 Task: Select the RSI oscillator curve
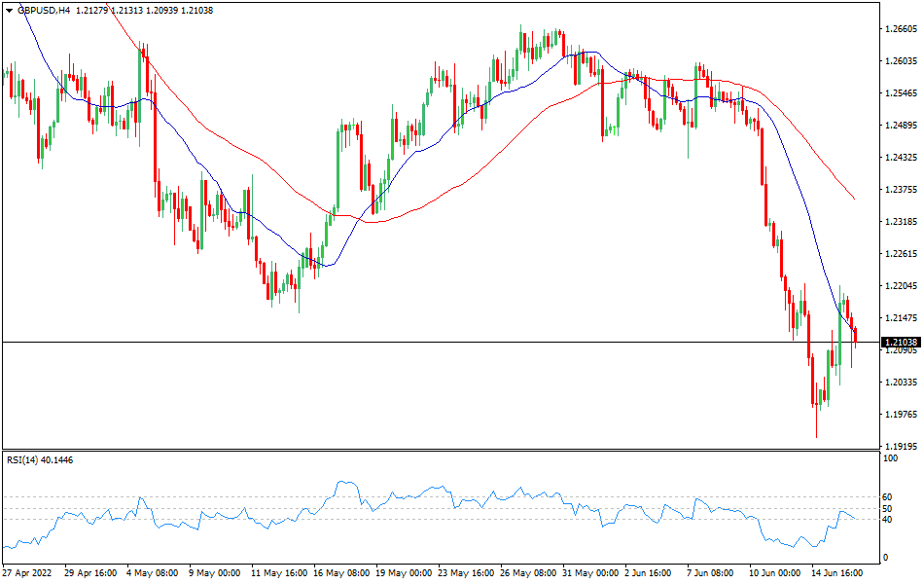tap(340, 482)
